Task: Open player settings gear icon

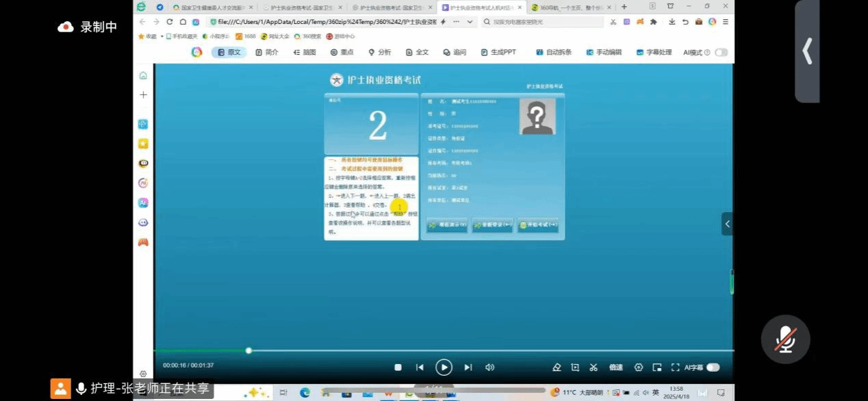Action: click(639, 367)
